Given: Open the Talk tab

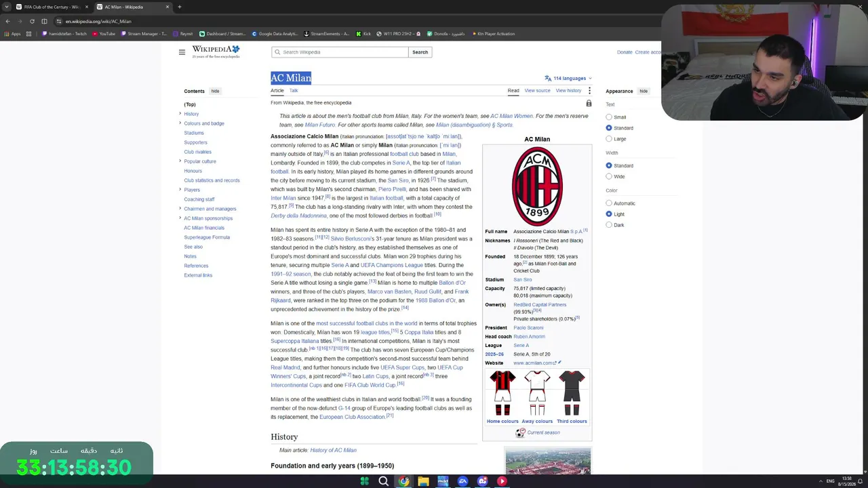Looking at the screenshot, I should [294, 91].
